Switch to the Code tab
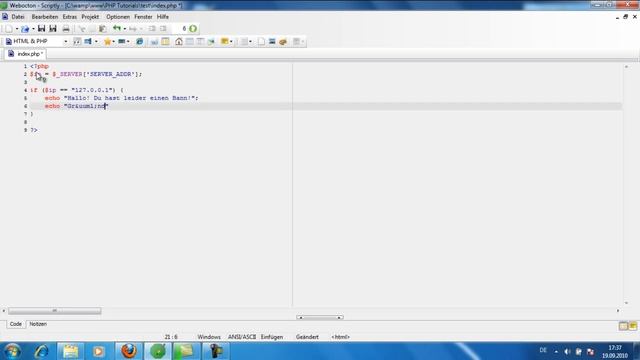This screenshot has width=640, height=360. (16, 324)
